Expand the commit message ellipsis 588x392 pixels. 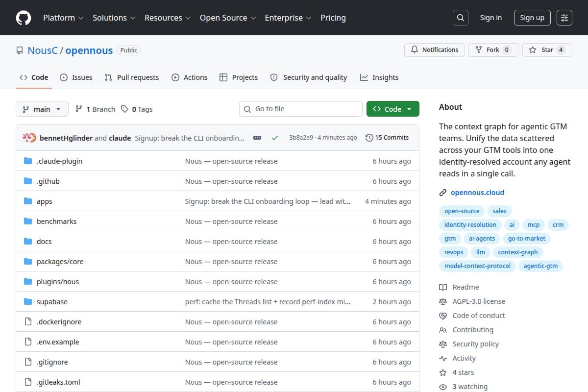click(x=257, y=138)
